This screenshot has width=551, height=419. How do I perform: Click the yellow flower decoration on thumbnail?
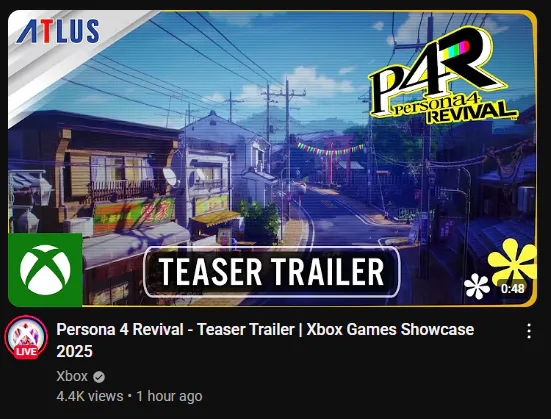point(512,260)
